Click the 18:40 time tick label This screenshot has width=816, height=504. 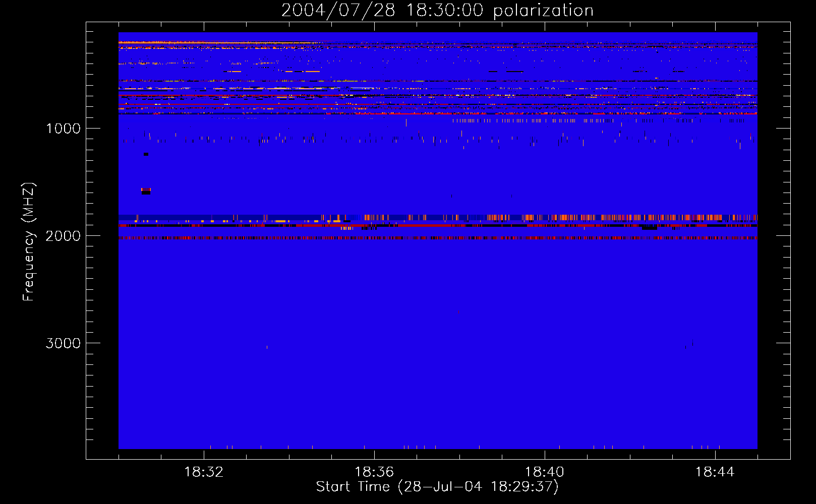pos(545,472)
